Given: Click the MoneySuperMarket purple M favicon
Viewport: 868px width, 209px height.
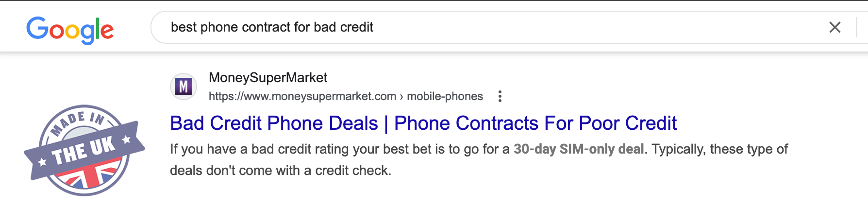Looking at the screenshot, I should pyautogui.click(x=184, y=87).
